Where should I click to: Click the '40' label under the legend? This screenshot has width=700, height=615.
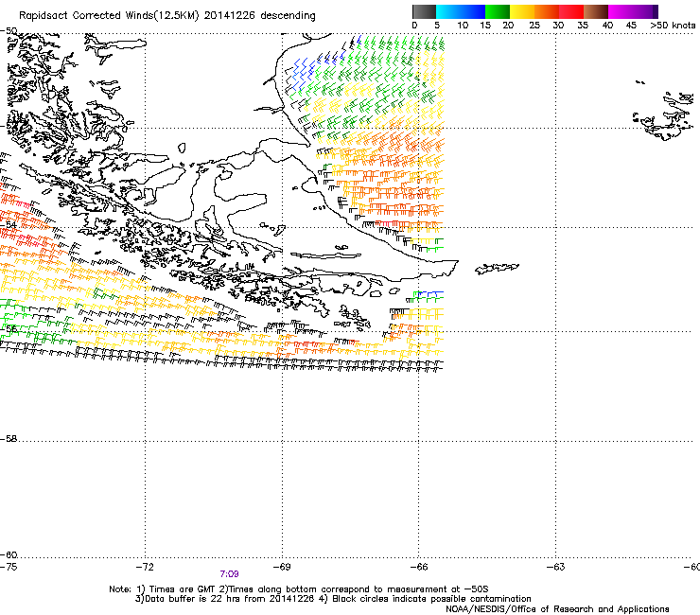click(607, 25)
